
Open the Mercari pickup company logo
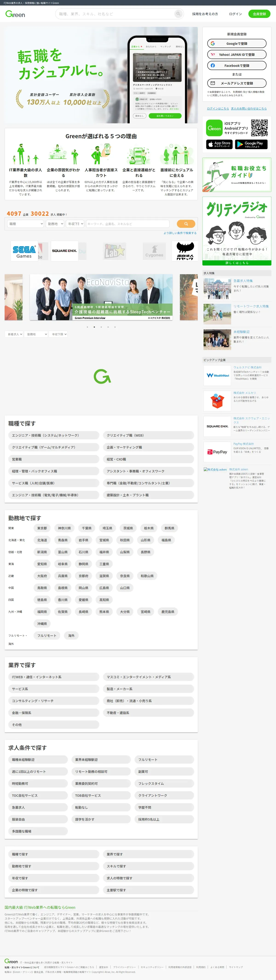tap(217, 401)
